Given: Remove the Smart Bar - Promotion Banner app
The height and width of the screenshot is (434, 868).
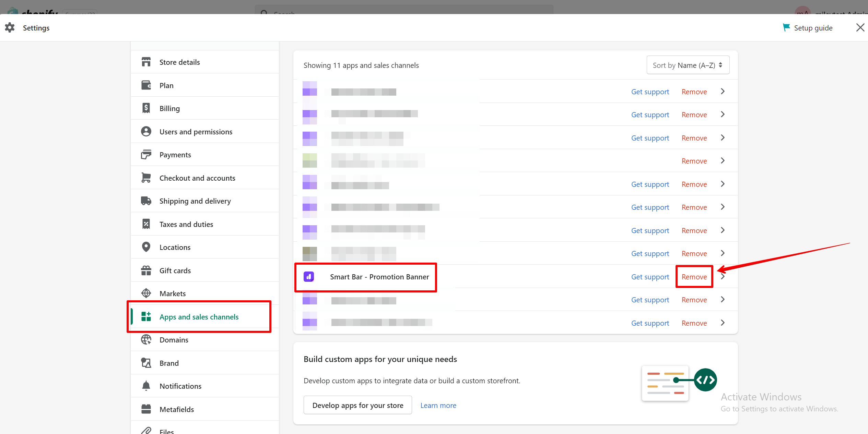Looking at the screenshot, I should click(694, 277).
